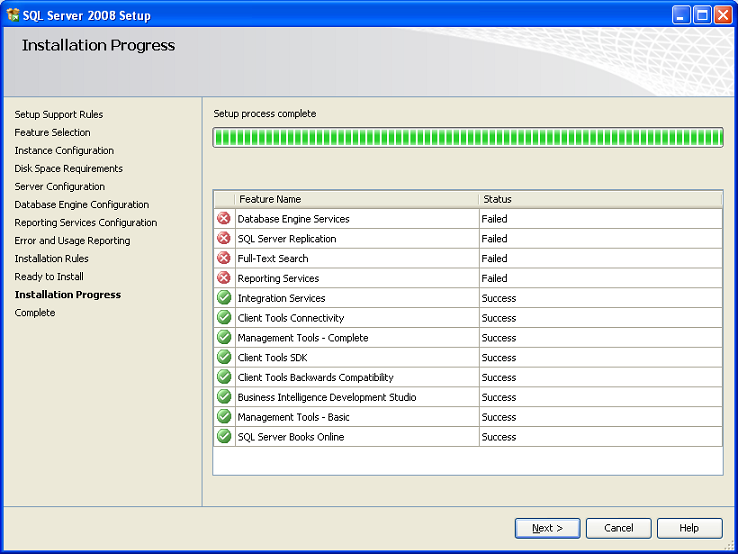Select the Full-Text Search feature name
The image size is (738, 554).
(x=273, y=258)
